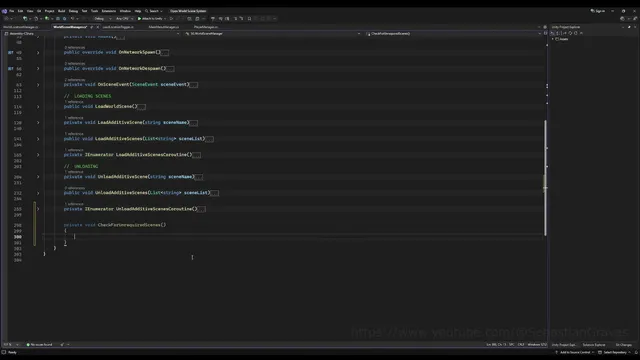Expand the OnNetworkSpawn method
The width and height of the screenshot is (640, 360).
(38, 53)
